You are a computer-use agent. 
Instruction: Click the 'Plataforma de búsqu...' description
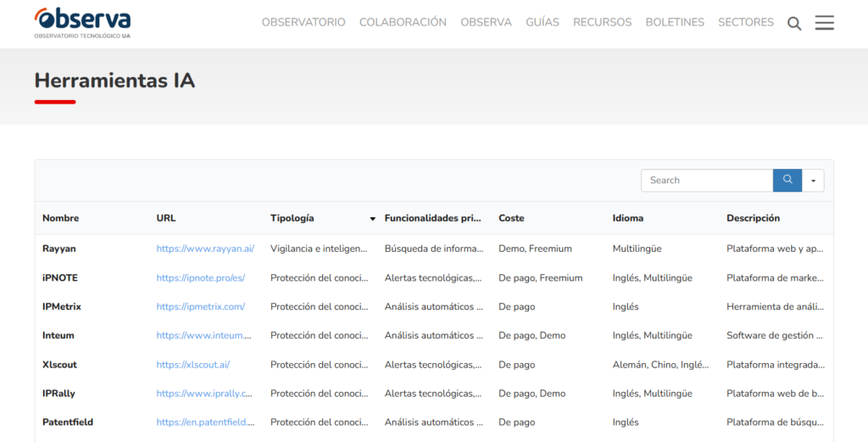point(775,422)
